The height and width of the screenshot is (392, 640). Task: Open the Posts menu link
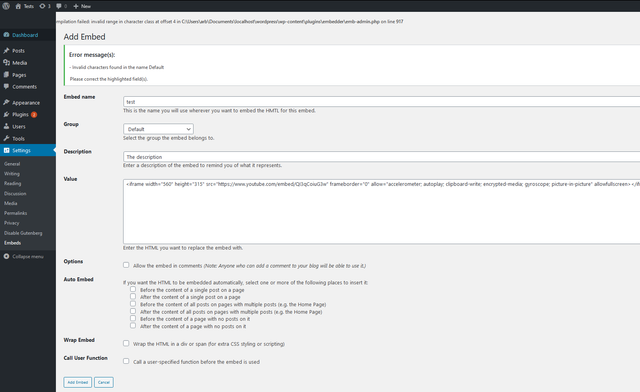[x=18, y=51]
